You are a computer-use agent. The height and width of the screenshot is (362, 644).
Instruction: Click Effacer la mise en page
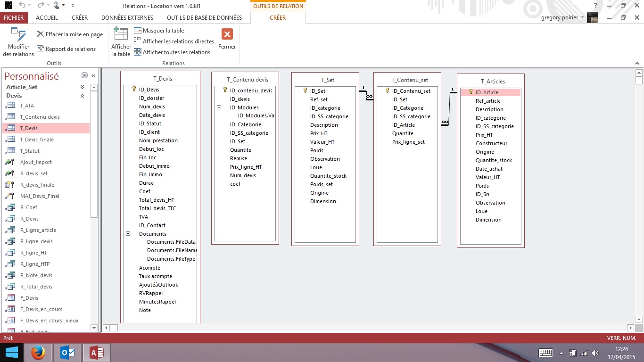pyautogui.click(x=70, y=34)
